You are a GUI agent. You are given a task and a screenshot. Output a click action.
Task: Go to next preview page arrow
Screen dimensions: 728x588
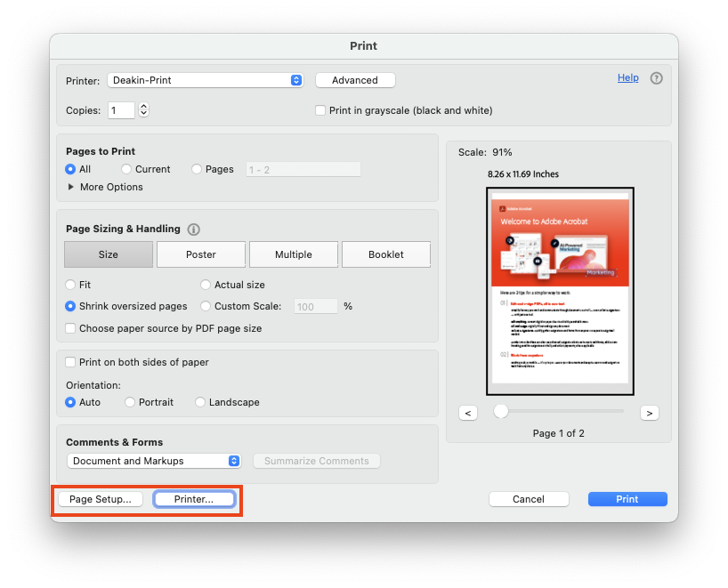click(649, 412)
